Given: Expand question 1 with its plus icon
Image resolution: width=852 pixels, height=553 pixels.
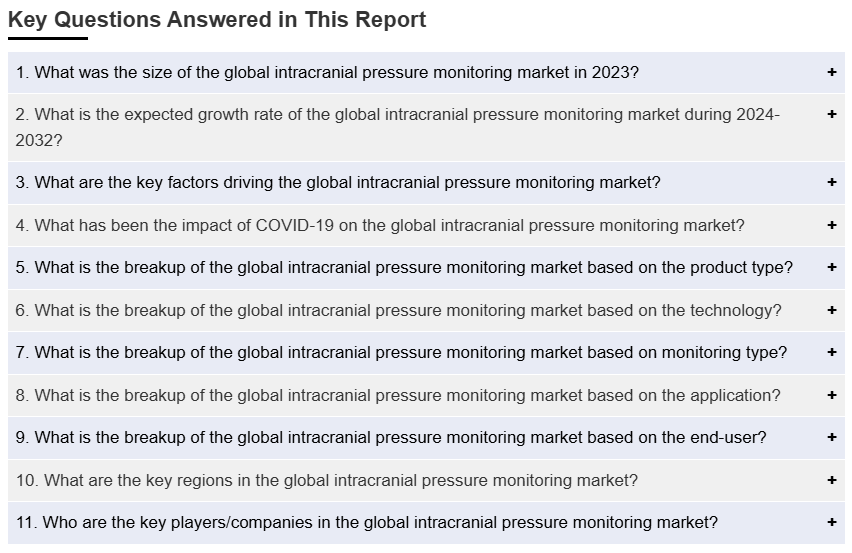Looking at the screenshot, I should (x=831, y=72).
